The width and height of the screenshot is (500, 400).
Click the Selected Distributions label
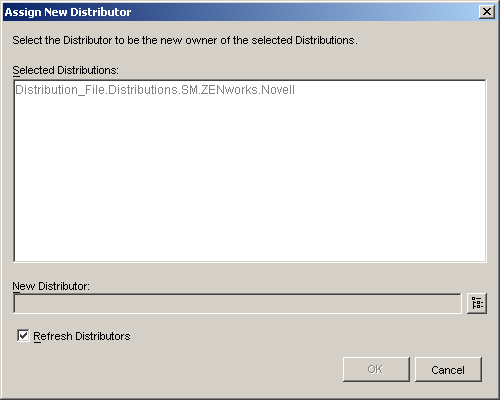click(x=65, y=70)
